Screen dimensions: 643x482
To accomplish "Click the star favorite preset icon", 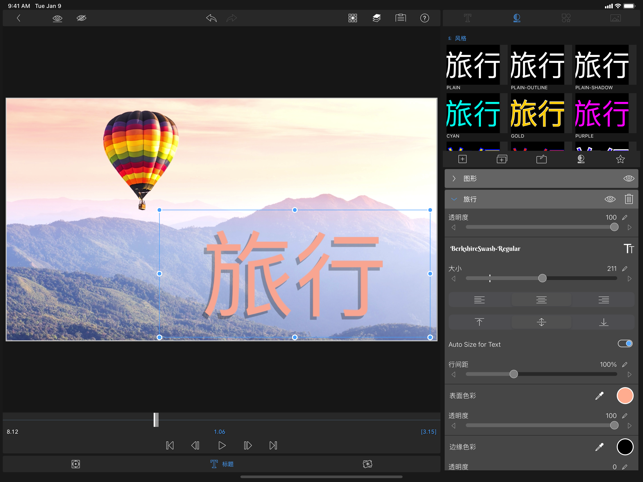I will [x=620, y=159].
